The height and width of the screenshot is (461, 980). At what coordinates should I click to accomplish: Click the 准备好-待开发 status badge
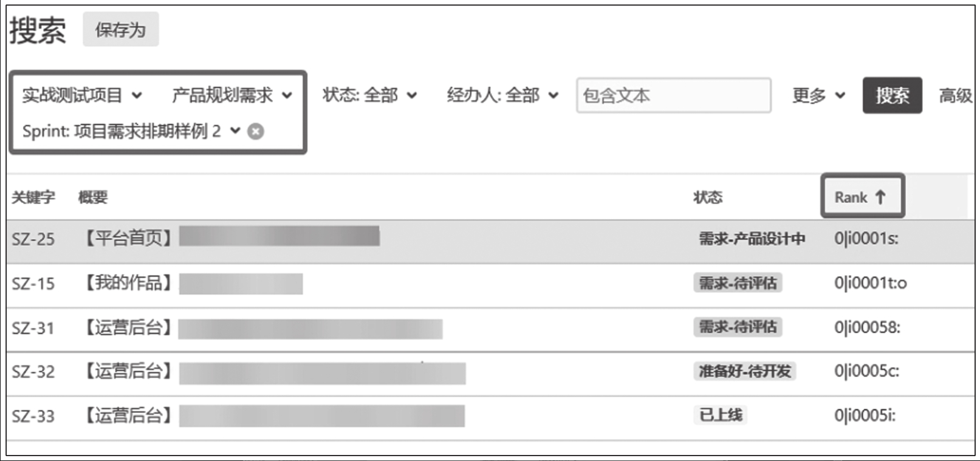click(x=744, y=371)
